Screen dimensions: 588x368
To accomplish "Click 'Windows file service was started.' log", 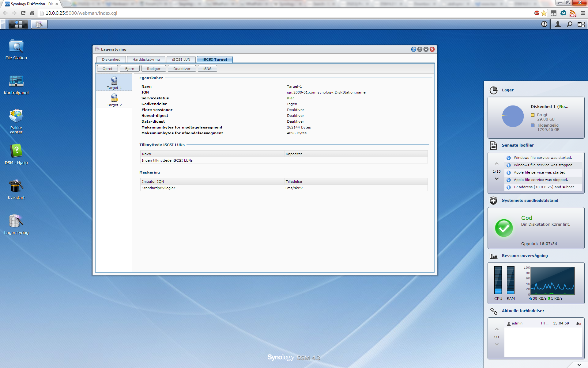I will 543,158.
